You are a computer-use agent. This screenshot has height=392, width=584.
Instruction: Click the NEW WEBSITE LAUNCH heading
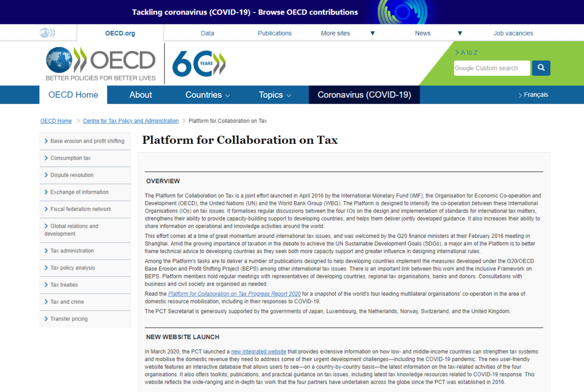pyautogui.click(x=183, y=337)
